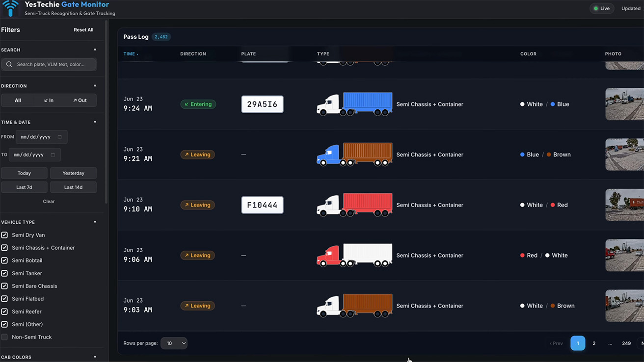The width and height of the screenshot is (644, 362).
Task: Click the YesTechie Wi-Fi logo icon
Action: coord(10,8)
